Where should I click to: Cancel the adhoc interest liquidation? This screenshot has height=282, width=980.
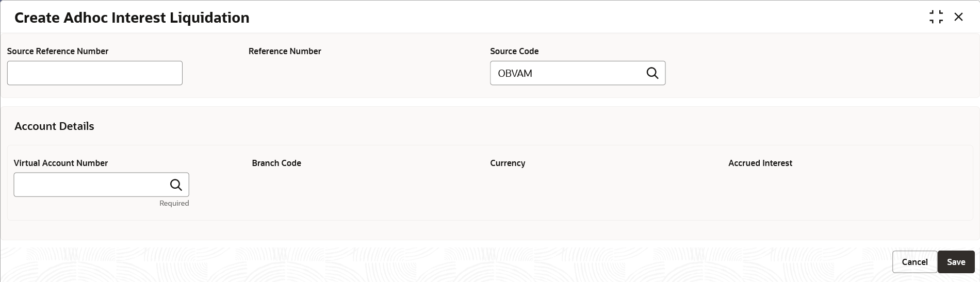click(914, 262)
